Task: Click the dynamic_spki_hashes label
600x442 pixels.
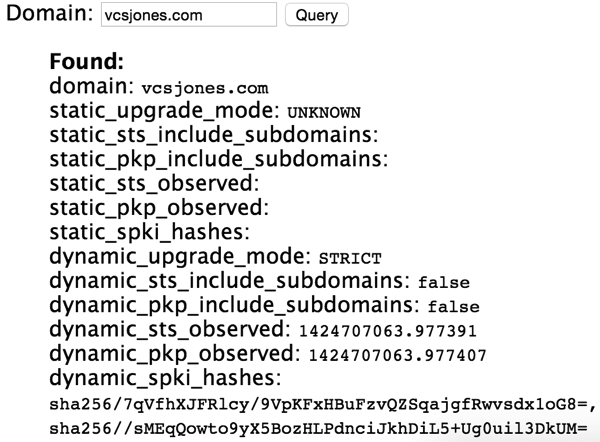Action: [x=165, y=378]
